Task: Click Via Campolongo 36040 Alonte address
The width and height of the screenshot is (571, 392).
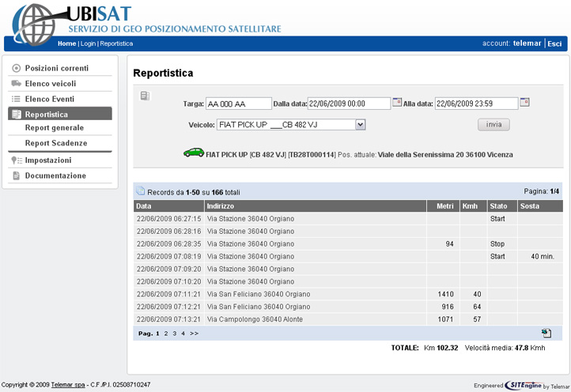Action: pos(255,319)
